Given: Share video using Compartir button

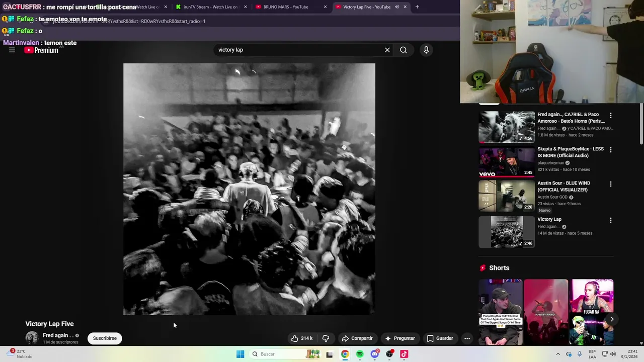Looking at the screenshot, I should pyautogui.click(x=357, y=338).
